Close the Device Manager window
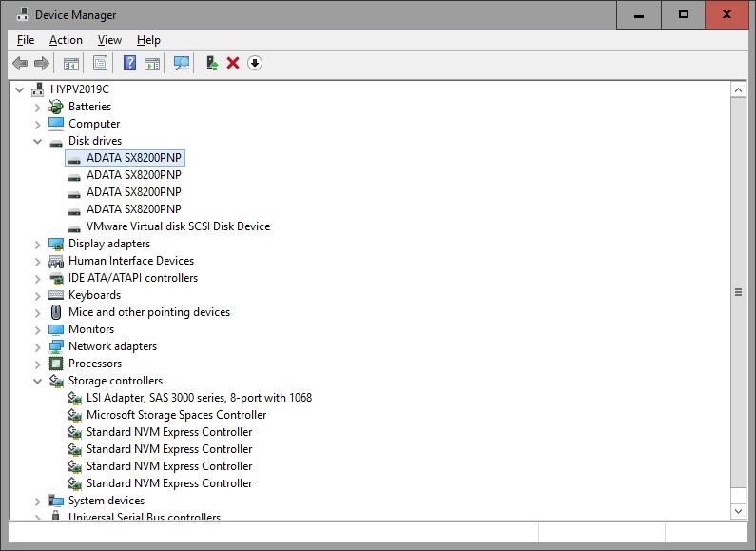The image size is (756, 551). pos(727,14)
